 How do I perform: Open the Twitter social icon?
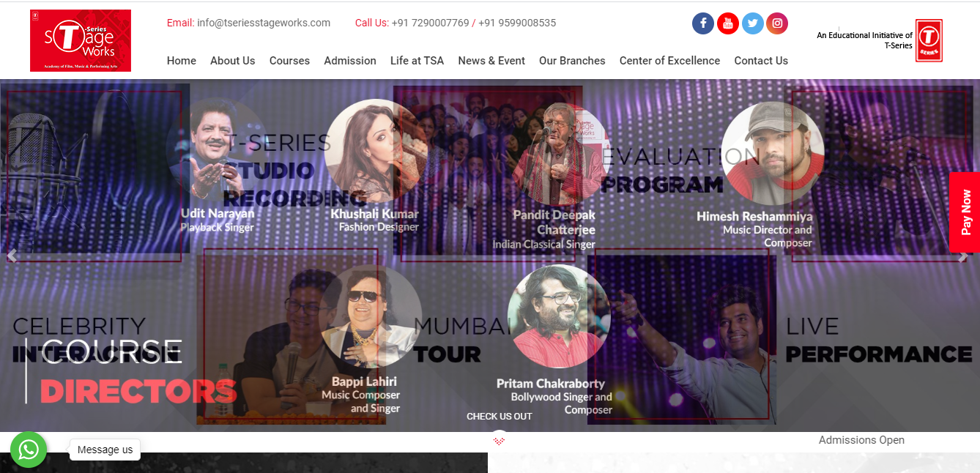752,23
